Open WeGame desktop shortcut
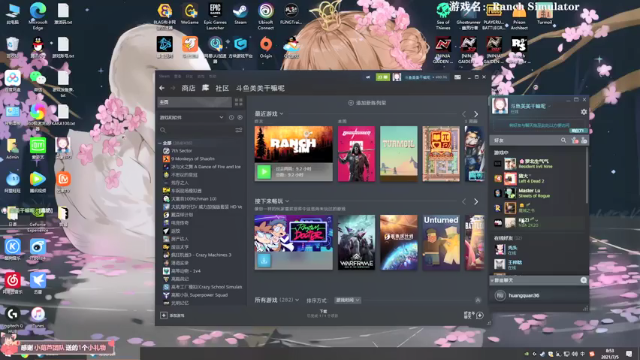The height and width of the screenshot is (360, 640). (190, 13)
